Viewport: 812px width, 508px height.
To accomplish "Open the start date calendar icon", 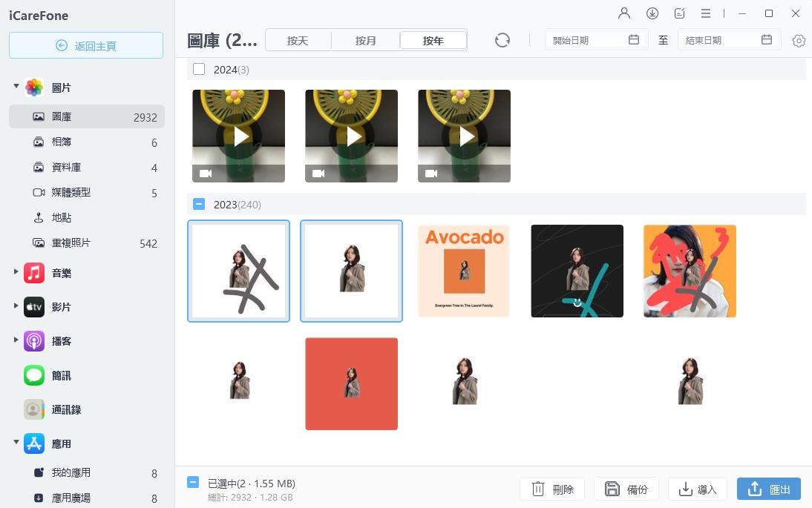I will coord(633,40).
